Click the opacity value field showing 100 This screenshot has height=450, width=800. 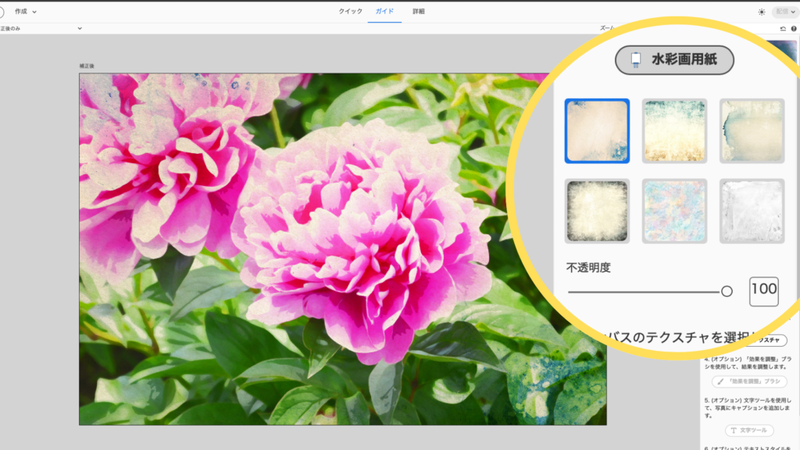[764, 291]
